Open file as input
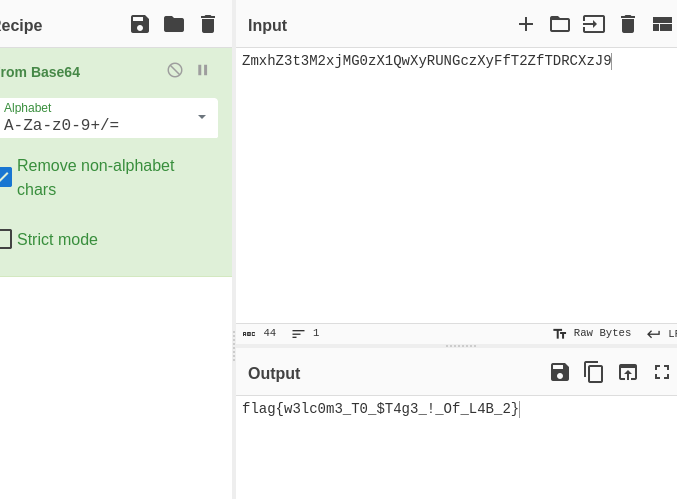The height and width of the screenshot is (499, 677). click(x=594, y=24)
